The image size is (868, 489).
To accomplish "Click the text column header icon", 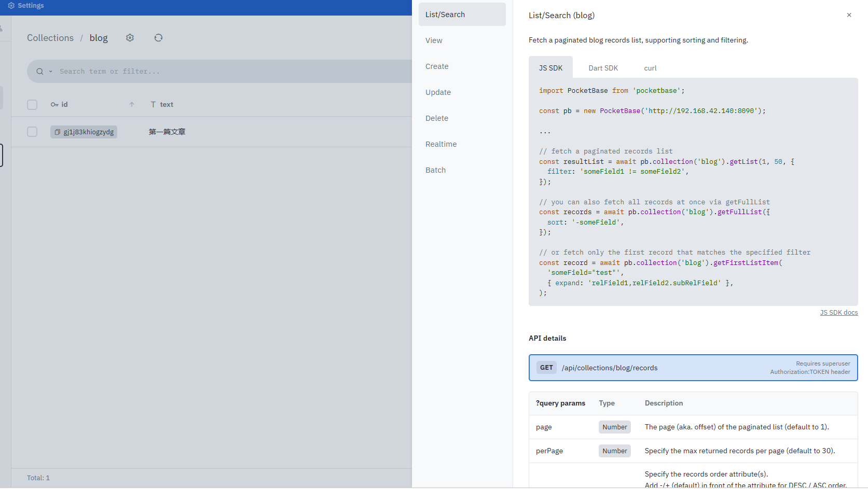I will point(153,105).
